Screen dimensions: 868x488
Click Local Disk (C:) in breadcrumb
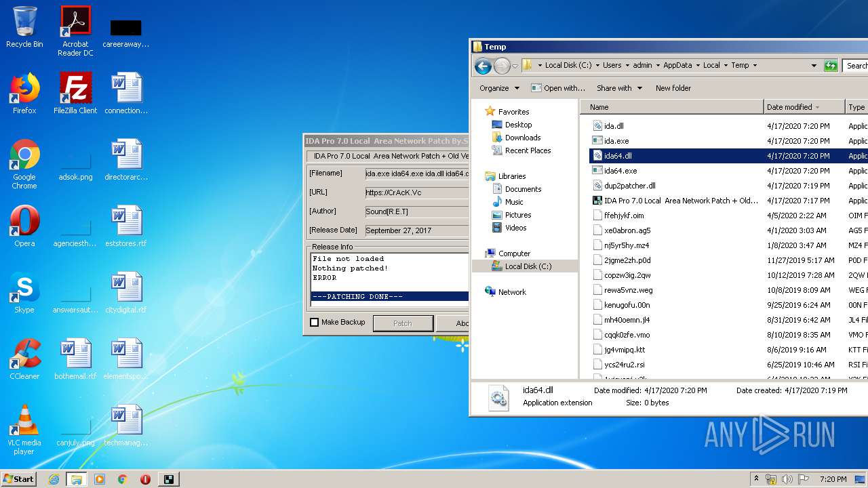tap(568, 66)
